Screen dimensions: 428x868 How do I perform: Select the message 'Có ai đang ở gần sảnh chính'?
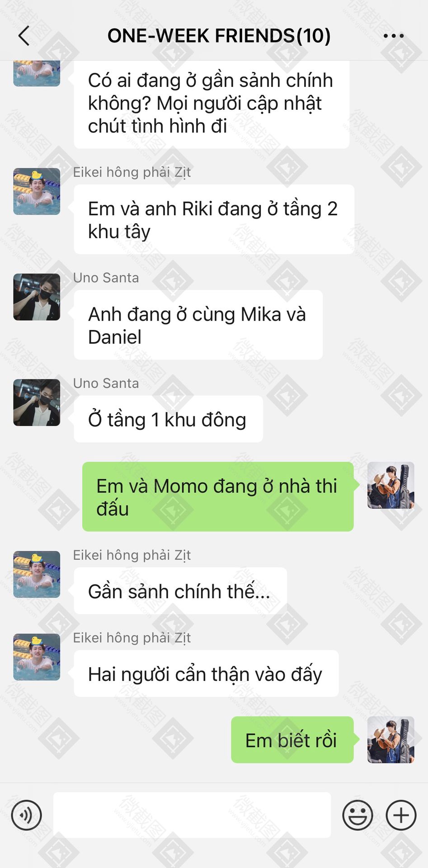[212, 104]
